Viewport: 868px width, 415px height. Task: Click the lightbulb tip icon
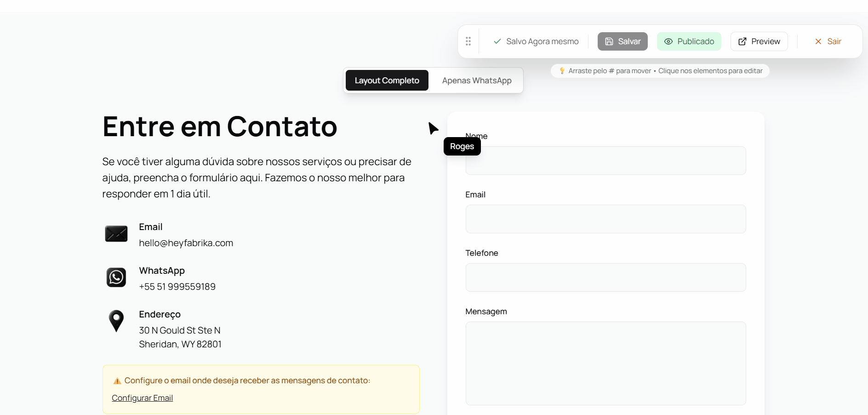[x=562, y=71]
